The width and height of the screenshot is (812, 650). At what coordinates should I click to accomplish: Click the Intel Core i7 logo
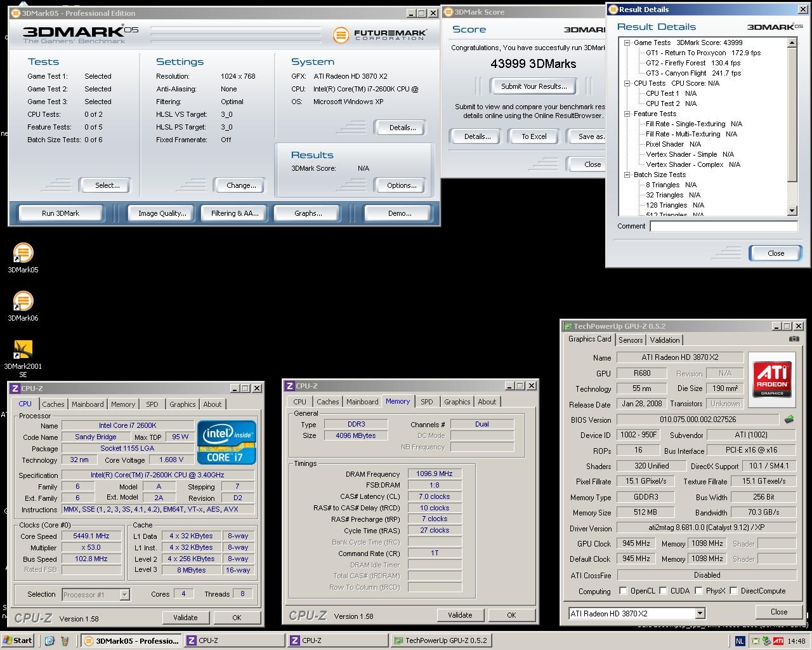point(226,442)
